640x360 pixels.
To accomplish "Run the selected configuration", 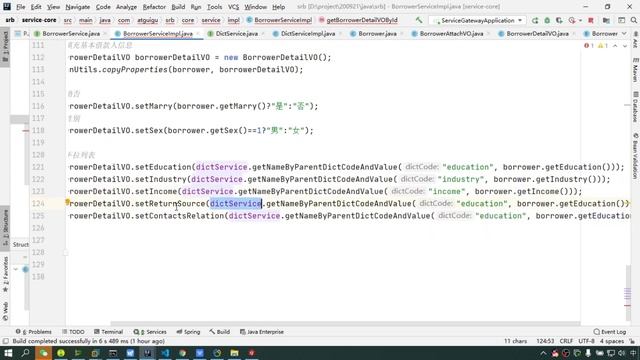I will (535, 20).
